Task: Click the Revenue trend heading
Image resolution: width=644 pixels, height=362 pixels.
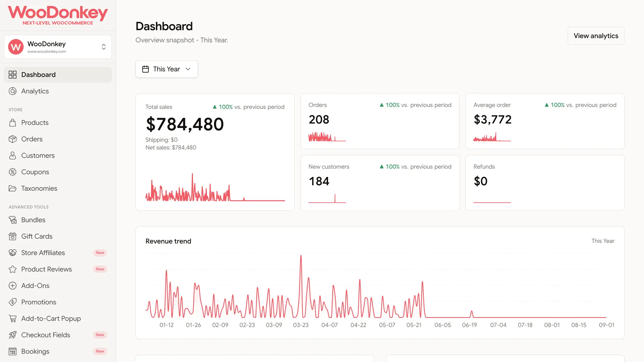Action: (x=168, y=241)
